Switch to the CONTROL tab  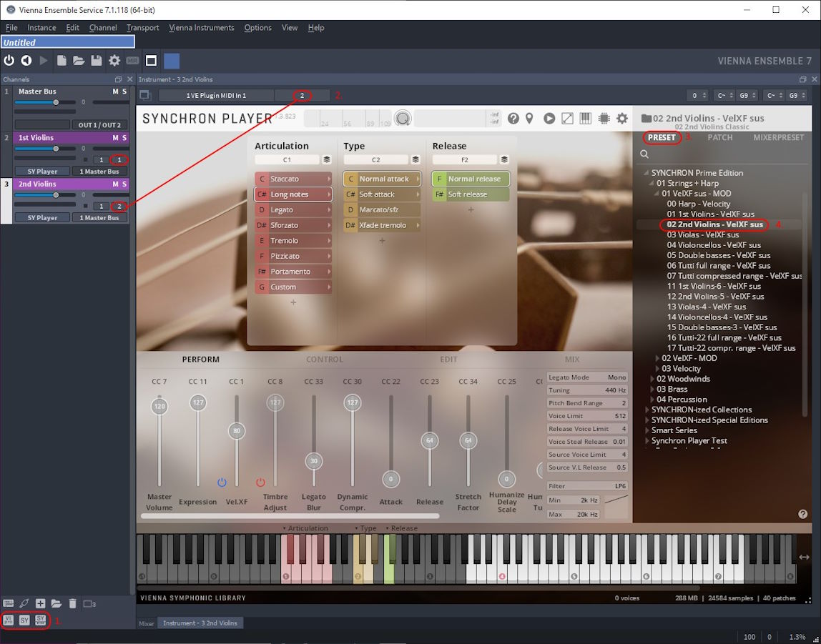click(x=325, y=360)
